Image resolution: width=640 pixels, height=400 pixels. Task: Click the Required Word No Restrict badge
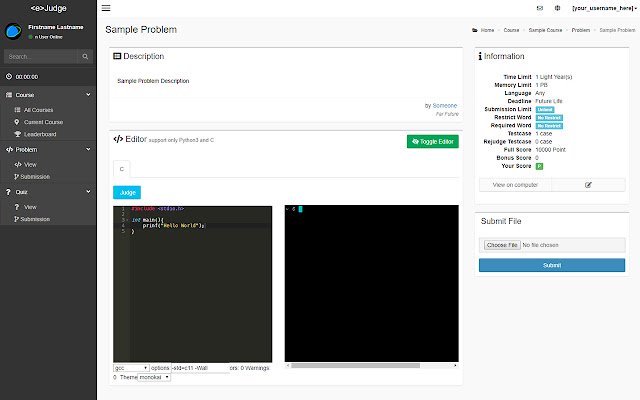coord(549,126)
